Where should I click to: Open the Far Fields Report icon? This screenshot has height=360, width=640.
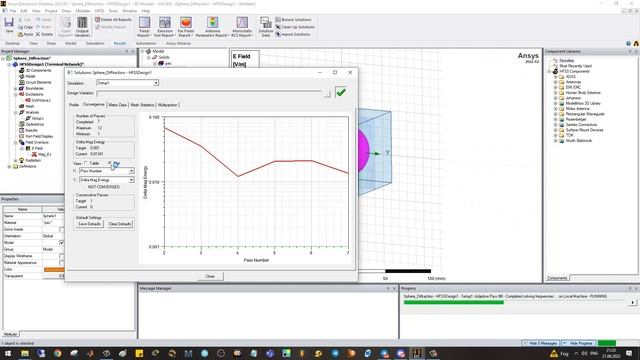tap(186, 23)
